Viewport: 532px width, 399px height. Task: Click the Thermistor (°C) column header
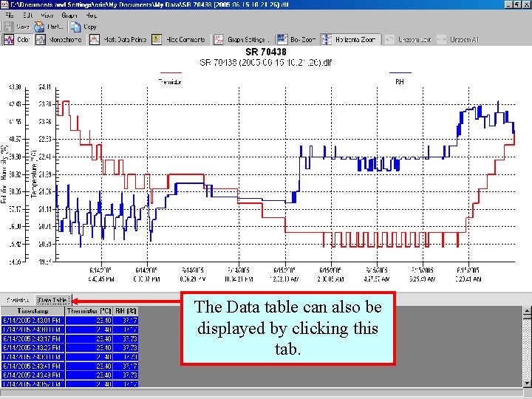89,311
